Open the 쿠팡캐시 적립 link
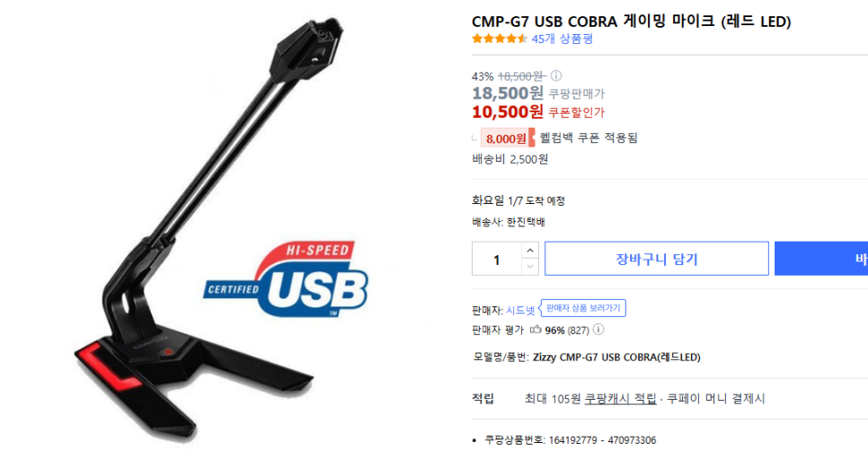868x451 pixels. click(x=621, y=399)
